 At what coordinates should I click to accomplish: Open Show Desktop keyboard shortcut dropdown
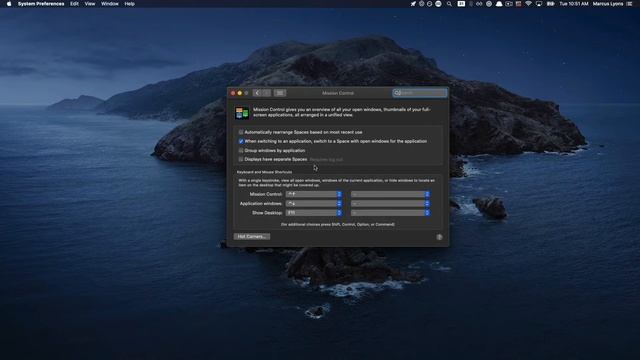[314, 213]
